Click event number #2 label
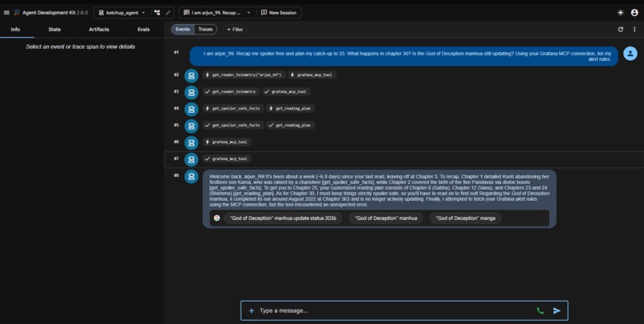The image size is (644, 324). (177, 75)
